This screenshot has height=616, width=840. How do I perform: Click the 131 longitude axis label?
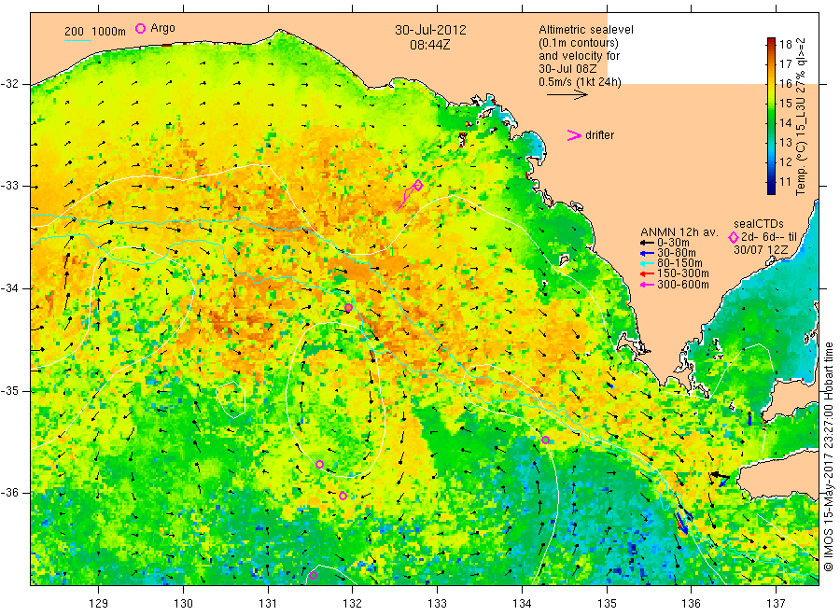click(268, 604)
